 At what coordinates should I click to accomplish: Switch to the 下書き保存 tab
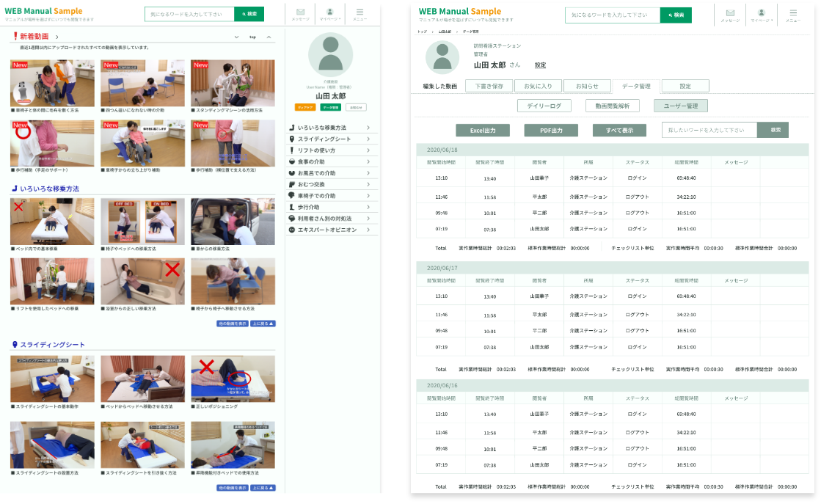tap(489, 86)
